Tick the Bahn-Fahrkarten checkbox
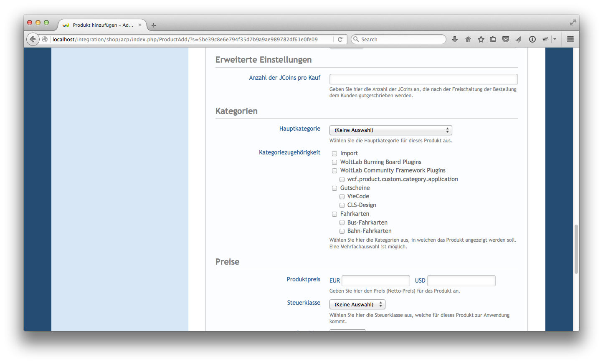 tap(342, 231)
